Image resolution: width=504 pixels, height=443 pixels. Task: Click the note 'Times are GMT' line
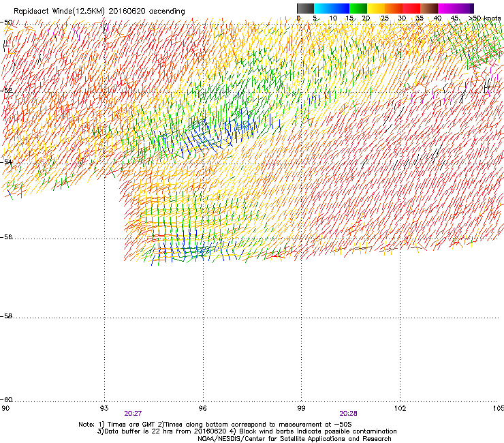point(215,425)
